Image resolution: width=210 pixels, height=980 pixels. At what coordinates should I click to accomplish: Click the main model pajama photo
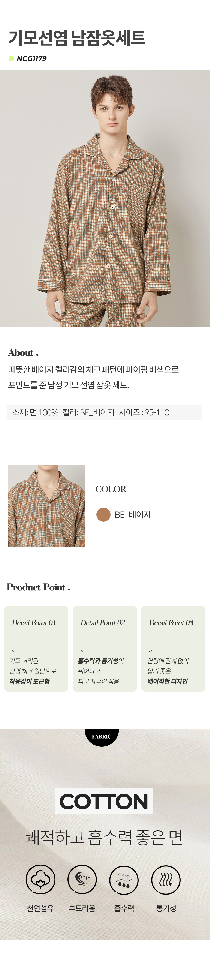tap(105, 198)
